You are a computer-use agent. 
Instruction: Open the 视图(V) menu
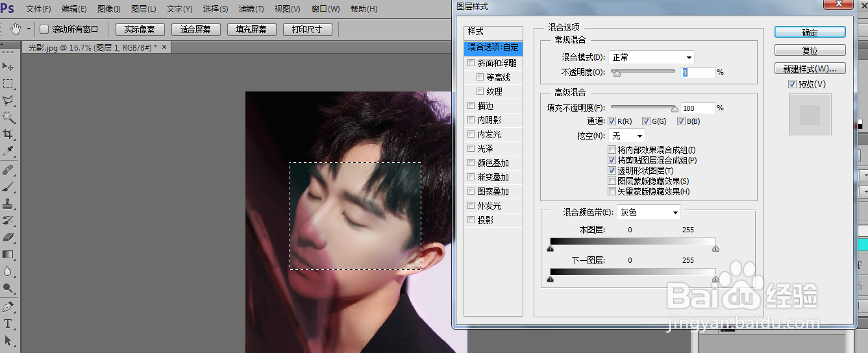tap(287, 9)
